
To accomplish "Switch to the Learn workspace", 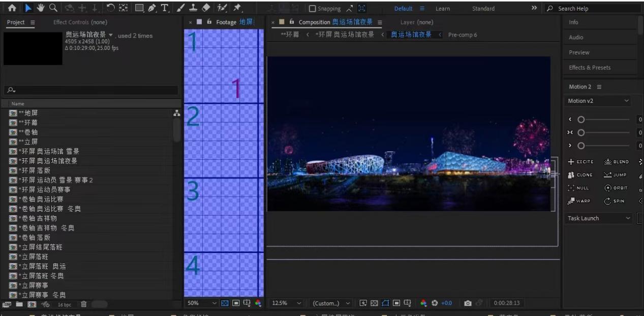I will click(442, 9).
